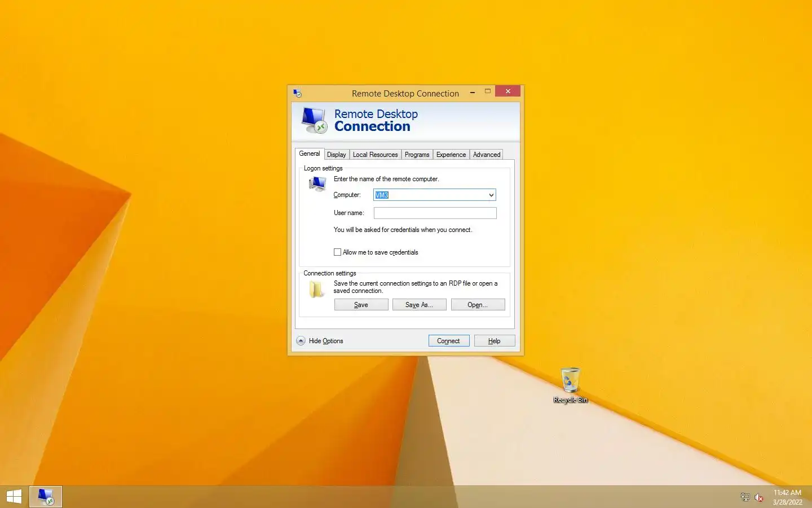Switch to the General tab
Image resolution: width=812 pixels, height=508 pixels.
tap(309, 154)
